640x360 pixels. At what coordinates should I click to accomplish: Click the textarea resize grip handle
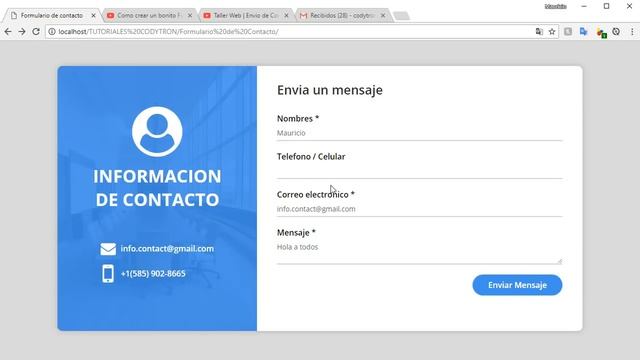[x=560, y=261]
